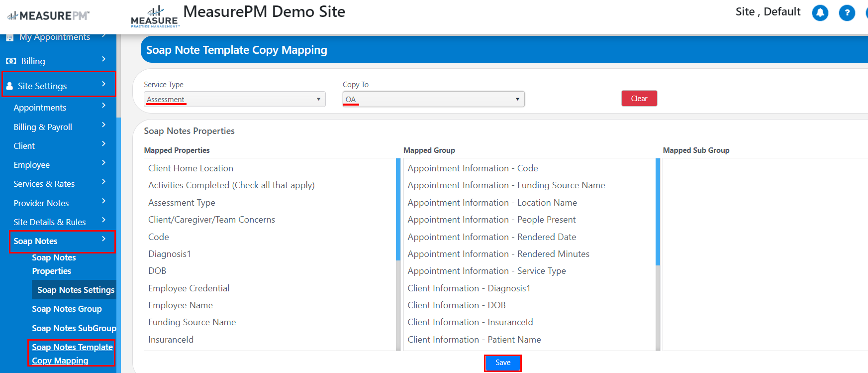Select Client Home Location property
868x373 pixels.
(x=191, y=168)
